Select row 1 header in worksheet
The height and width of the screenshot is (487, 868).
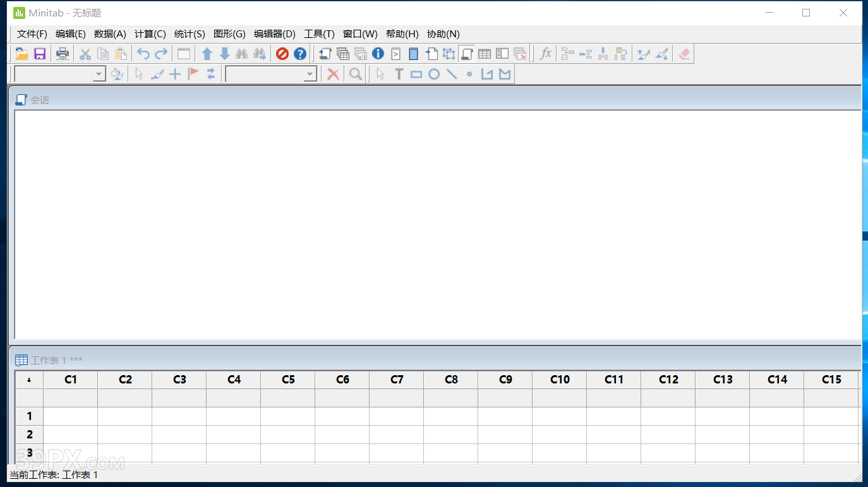coord(29,416)
